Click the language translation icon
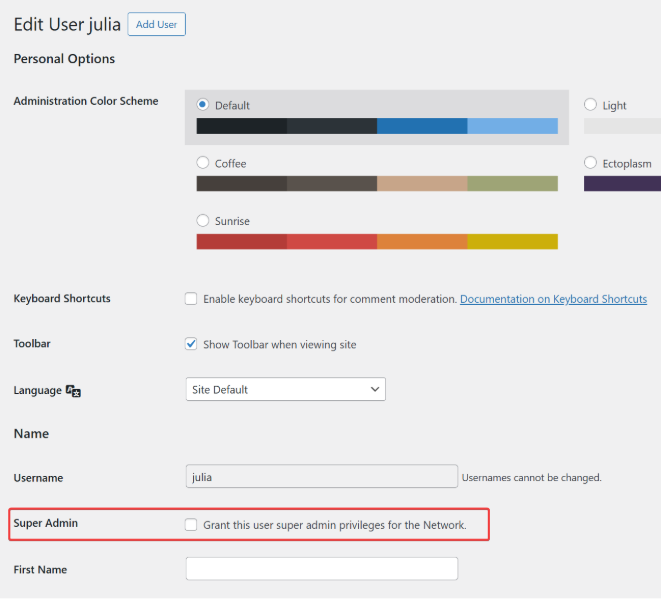This screenshot has height=600, width=661. point(73,391)
